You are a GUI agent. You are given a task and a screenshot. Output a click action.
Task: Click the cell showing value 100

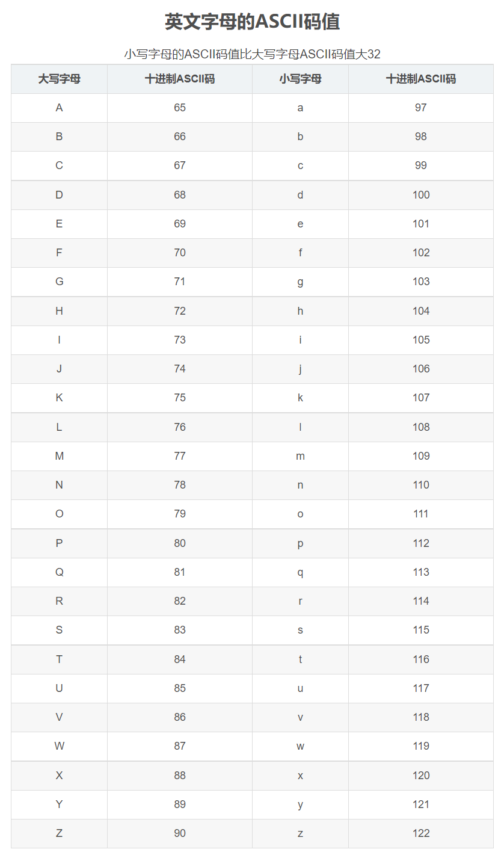[421, 195]
